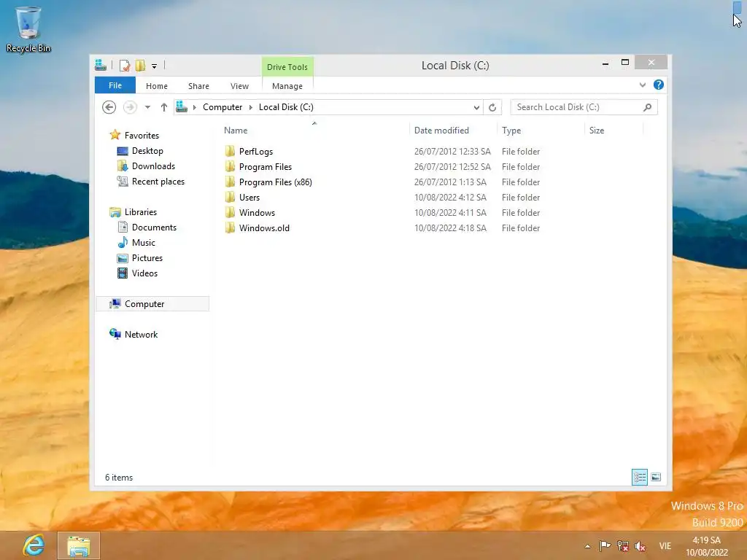This screenshot has width=747, height=560.
Task: Open the Music library
Action: pos(144,242)
